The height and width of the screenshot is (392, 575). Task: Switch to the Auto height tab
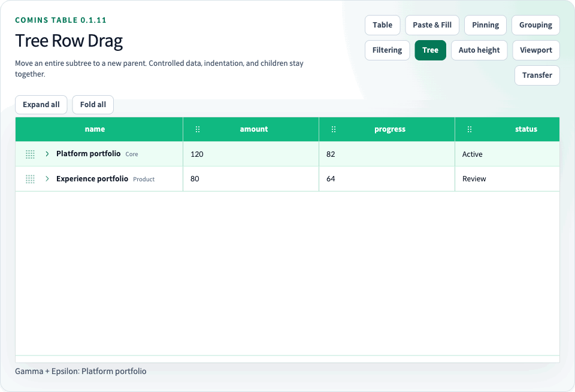coord(479,50)
